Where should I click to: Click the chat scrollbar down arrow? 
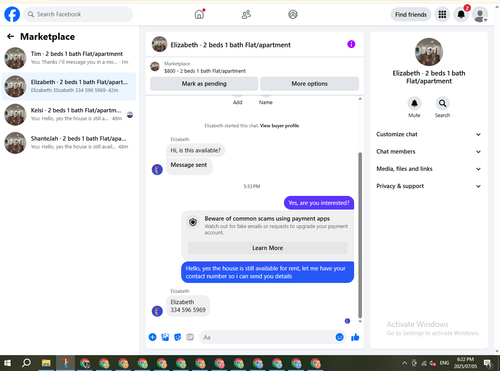tap(360, 321)
